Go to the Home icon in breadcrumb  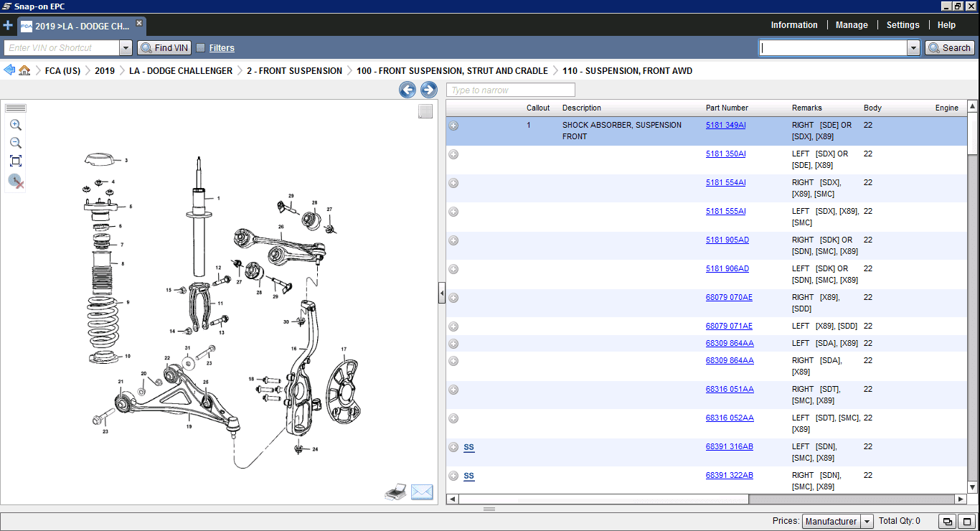point(24,70)
